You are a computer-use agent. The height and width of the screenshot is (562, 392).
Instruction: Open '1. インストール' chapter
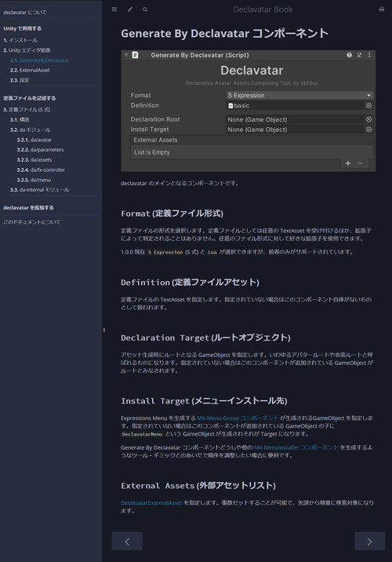[20, 40]
